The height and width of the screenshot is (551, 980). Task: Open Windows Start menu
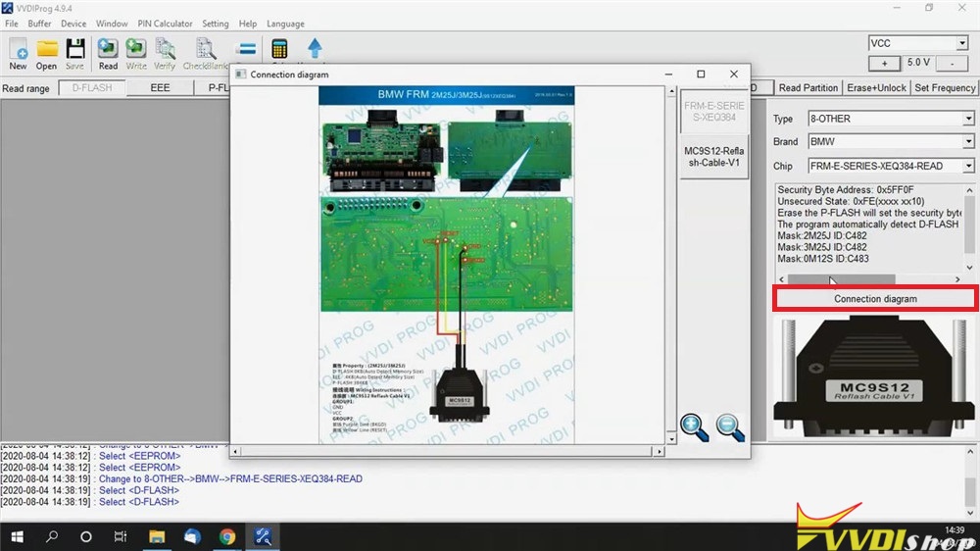(x=17, y=536)
